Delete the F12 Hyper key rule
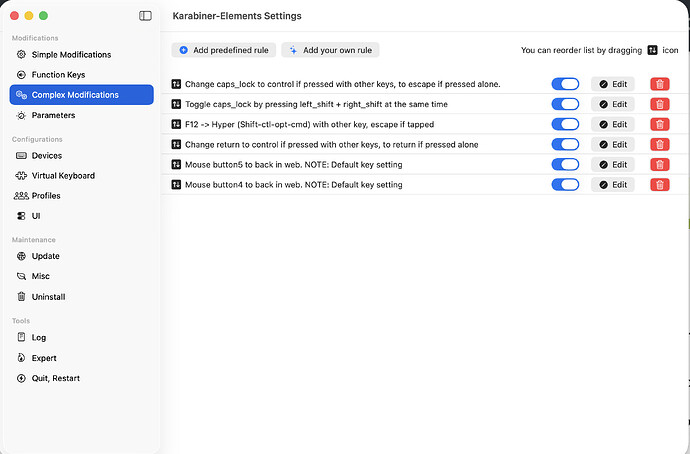The height and width of the screenshot is (454, 690). (660, 124)
